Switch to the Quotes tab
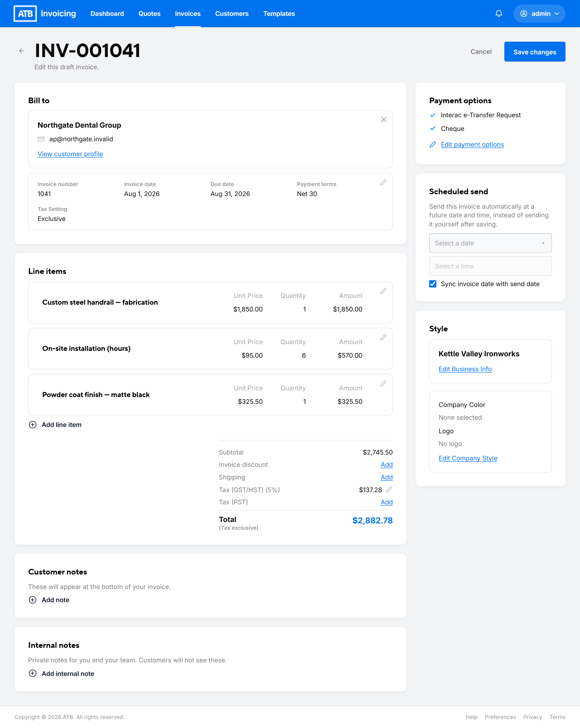580x728 pixels. click(149, 14)
